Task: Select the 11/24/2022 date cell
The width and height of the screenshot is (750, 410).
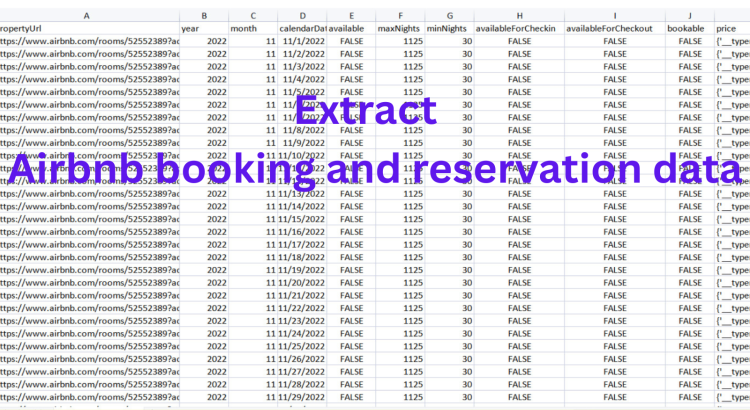Action: 302,333
